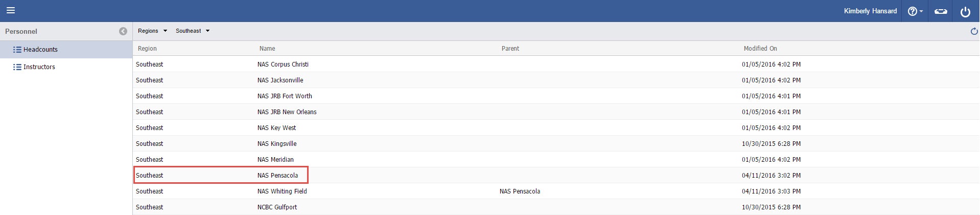The image size is (980, 215).
Task: Sort by the Region column header
Action: pos(147,49)
